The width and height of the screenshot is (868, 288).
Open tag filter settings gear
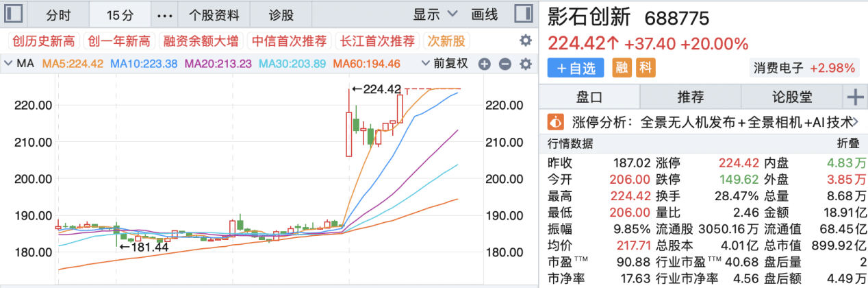click(x=525, y=40)
